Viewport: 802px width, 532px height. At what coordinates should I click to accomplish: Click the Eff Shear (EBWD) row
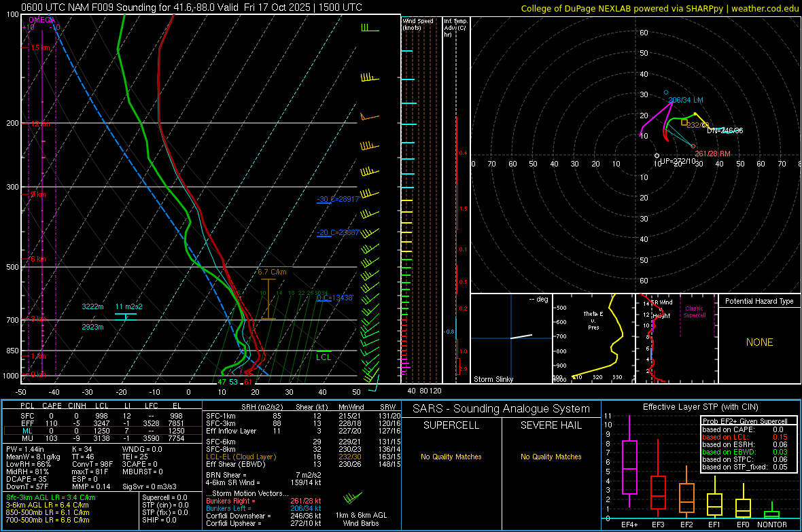[x=303, y=465]
